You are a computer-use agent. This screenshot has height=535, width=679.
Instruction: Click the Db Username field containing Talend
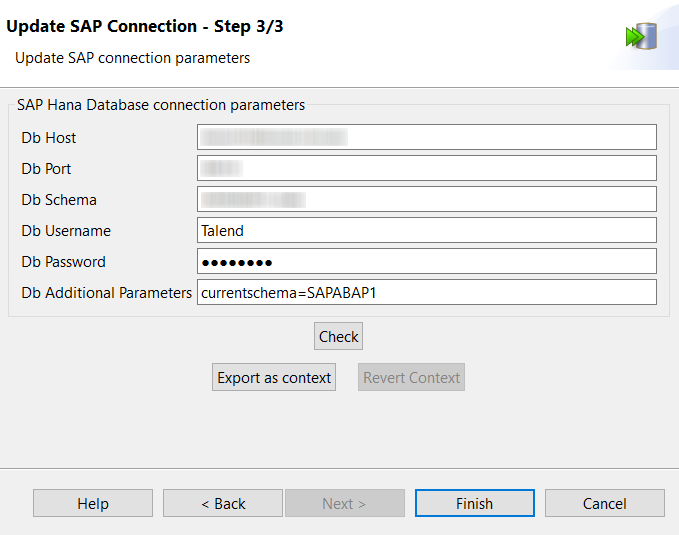tap(426, 230)
